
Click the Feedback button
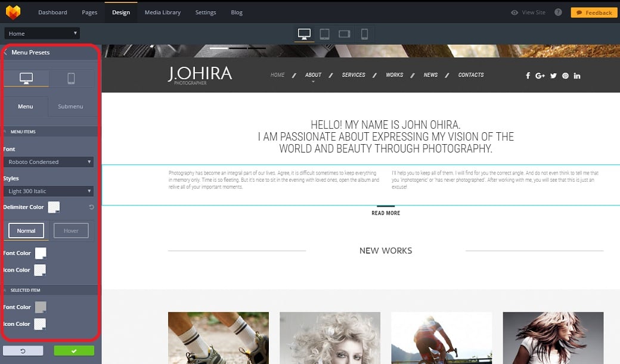click(594, 13)
